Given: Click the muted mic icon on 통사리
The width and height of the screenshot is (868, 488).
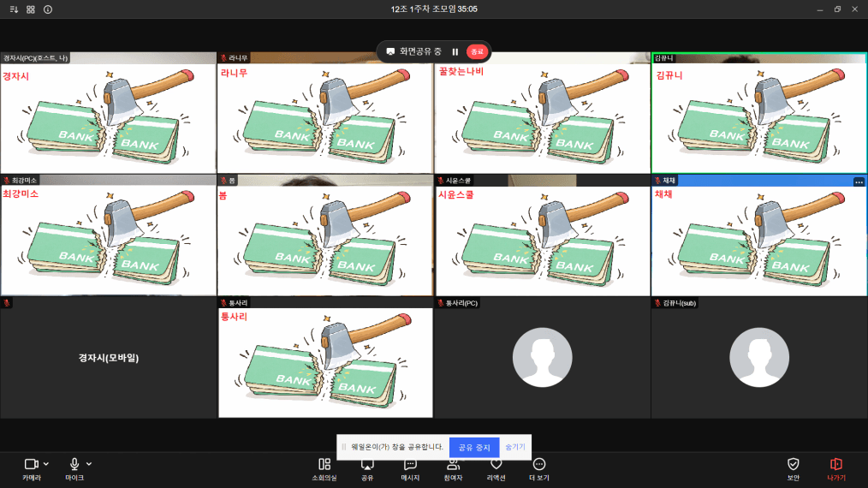Looking at the screenshot, I should (x=223, y=303).
